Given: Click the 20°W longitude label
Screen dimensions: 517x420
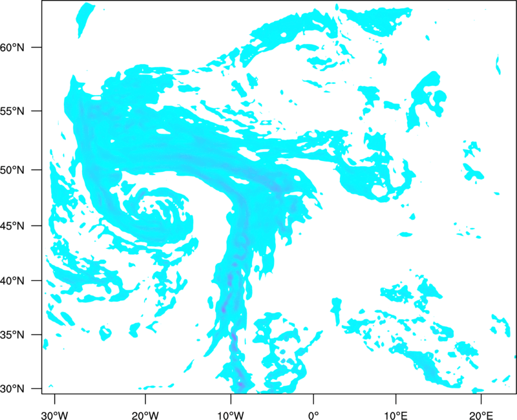Looking at the screenshot, I should click(x=145, y=415).
